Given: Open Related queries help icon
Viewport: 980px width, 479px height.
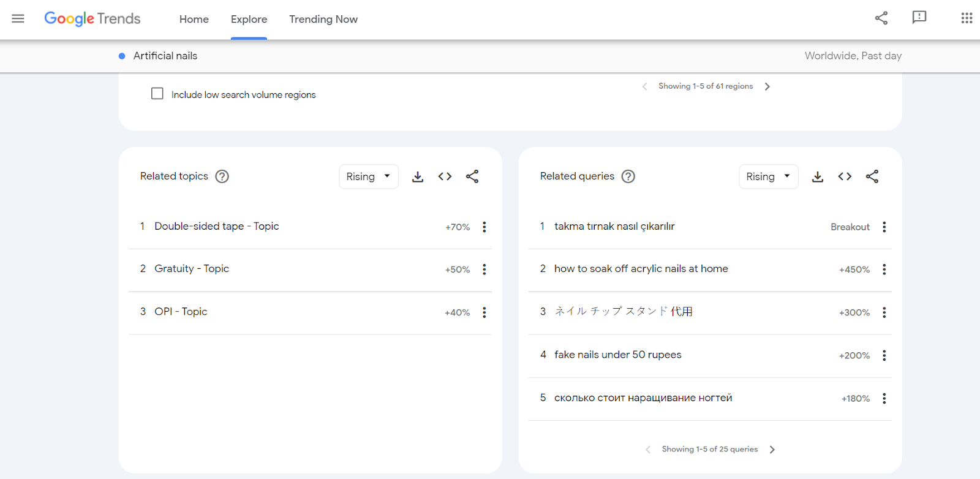Looking at the screenshot, I should 628,176.
